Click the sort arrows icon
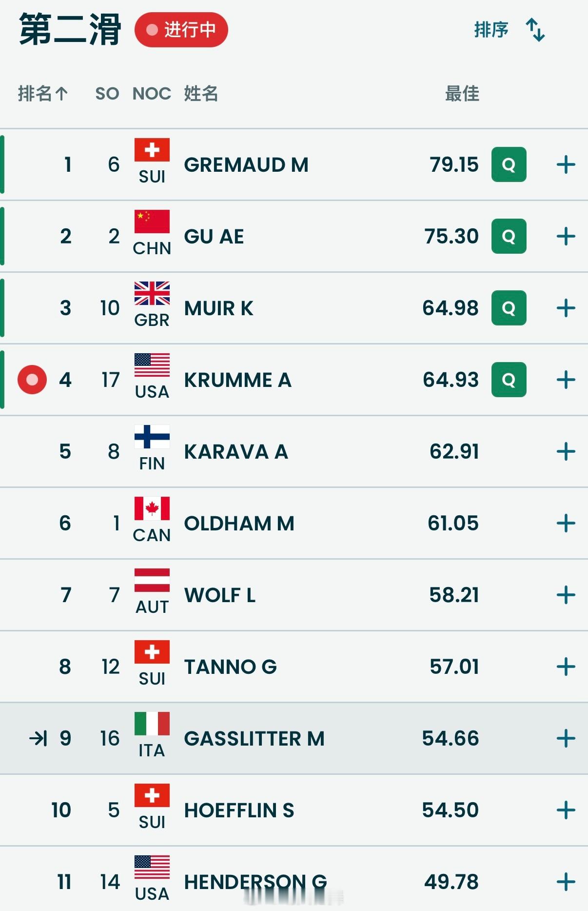The width and height of the screenshot is (588, 911). 535,30
